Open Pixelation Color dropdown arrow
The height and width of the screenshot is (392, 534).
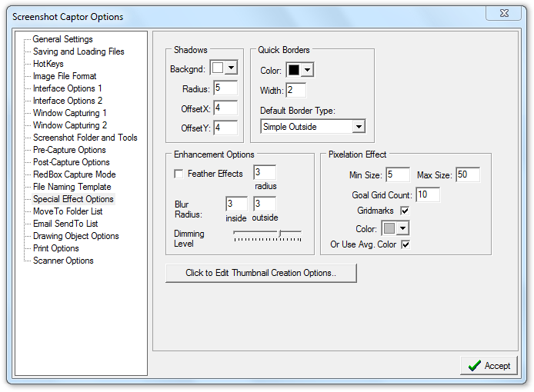403,228
